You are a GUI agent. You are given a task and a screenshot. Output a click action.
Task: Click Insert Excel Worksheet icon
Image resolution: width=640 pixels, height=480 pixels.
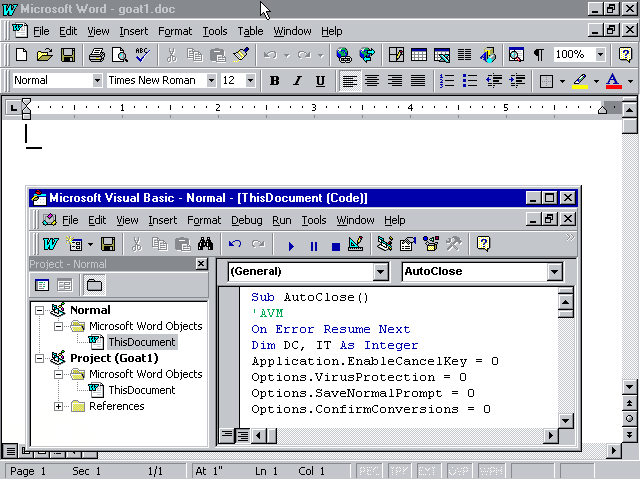(x=442, y=54)
